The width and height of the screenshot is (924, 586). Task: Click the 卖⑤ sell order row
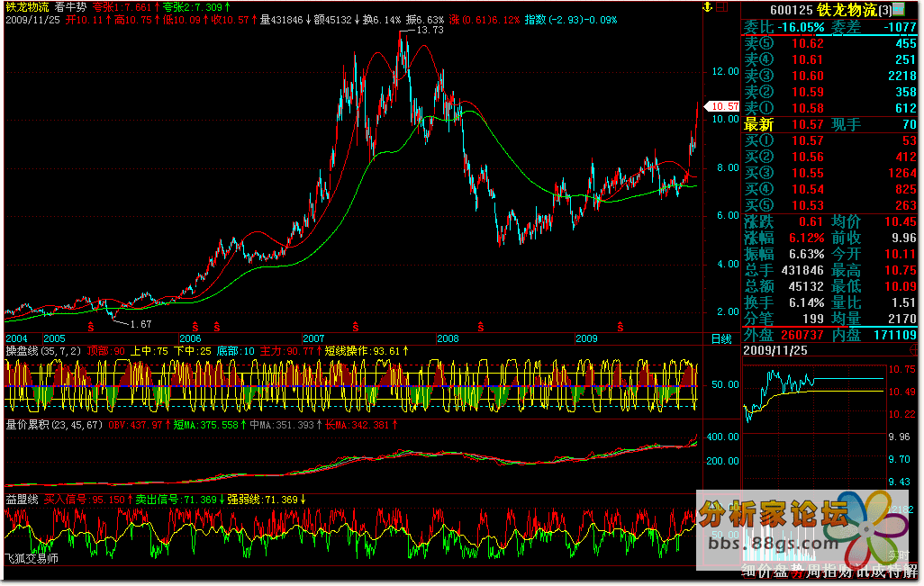(829, 43)
